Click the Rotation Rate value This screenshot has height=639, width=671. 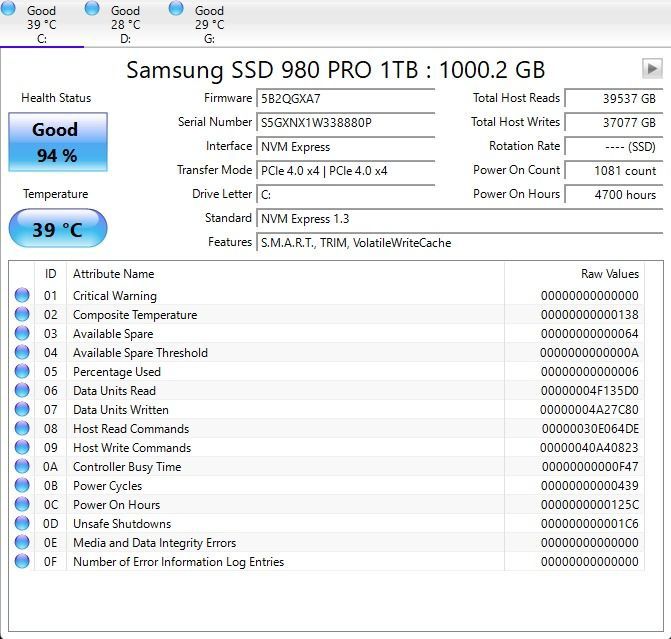[614, 146]
